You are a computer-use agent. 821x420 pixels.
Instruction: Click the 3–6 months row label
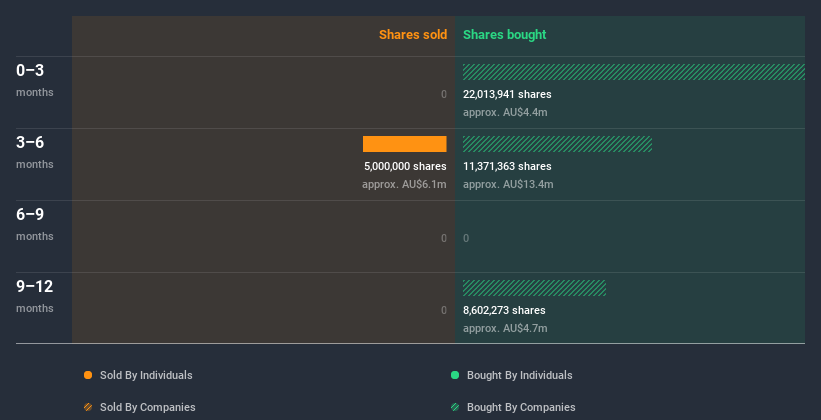[x=35, y=152]
